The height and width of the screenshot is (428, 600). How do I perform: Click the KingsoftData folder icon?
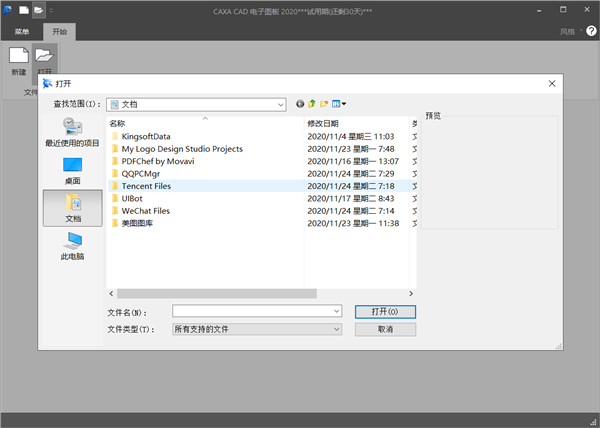[x=115, y=137]
